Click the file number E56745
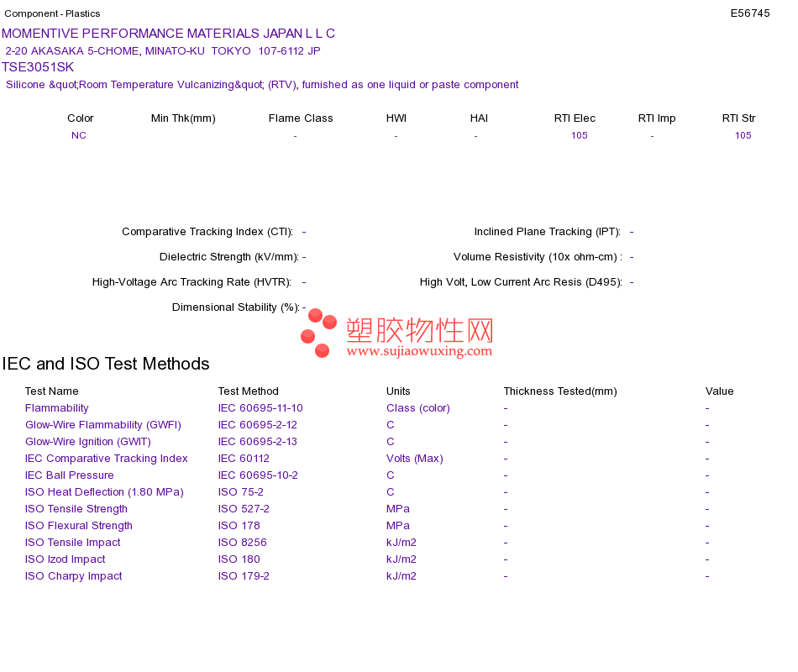Viewport: 798px width, 672px height. [749, 13]
